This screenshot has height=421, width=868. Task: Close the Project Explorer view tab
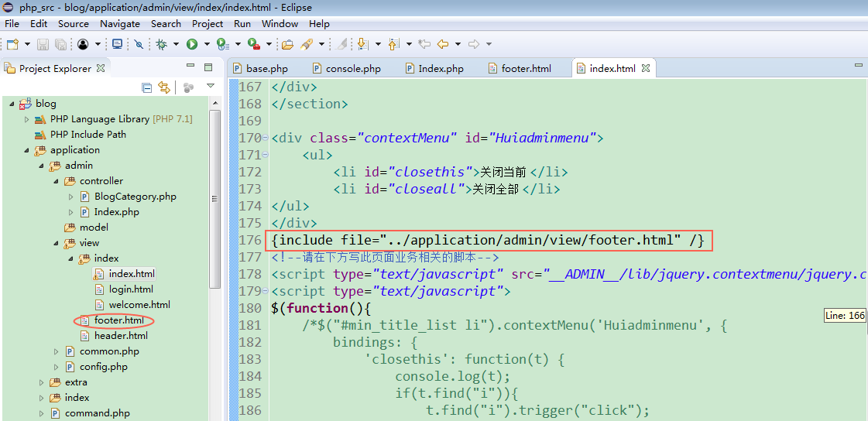[x=101, y=68]
